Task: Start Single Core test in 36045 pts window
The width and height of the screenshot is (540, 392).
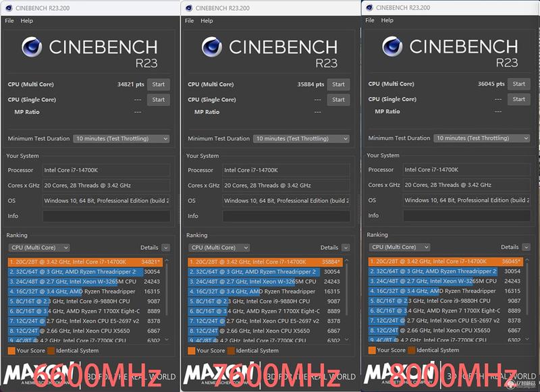Action: [x=519, y=99]
